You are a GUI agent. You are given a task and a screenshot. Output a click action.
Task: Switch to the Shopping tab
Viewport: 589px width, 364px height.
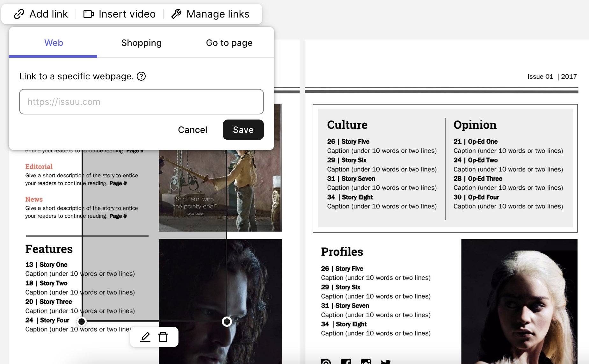pyautogui.click(x=141, y=43)
